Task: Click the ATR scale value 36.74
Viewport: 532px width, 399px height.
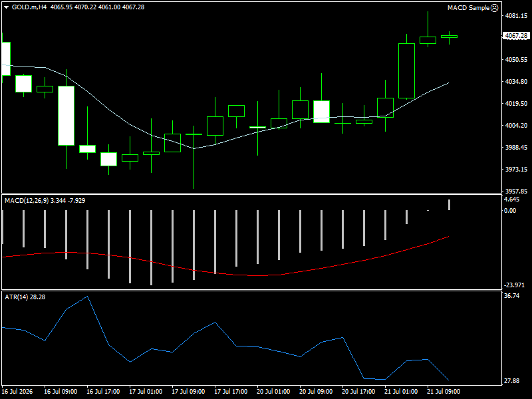Action: click(511, 296)
